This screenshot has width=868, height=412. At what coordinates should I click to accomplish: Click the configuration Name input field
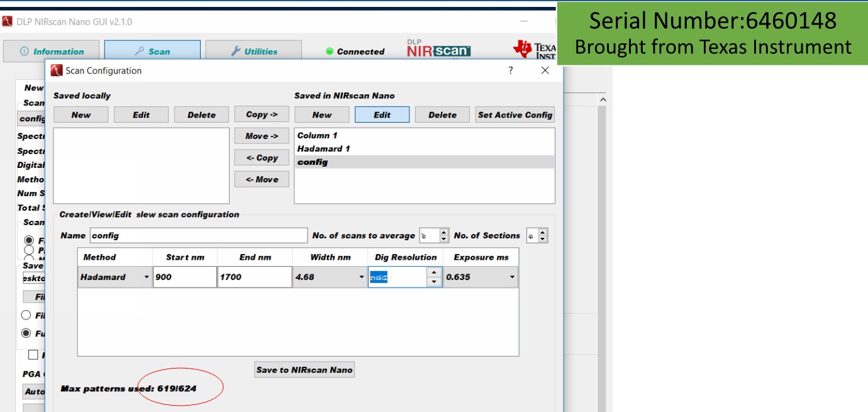pos(199,235)
